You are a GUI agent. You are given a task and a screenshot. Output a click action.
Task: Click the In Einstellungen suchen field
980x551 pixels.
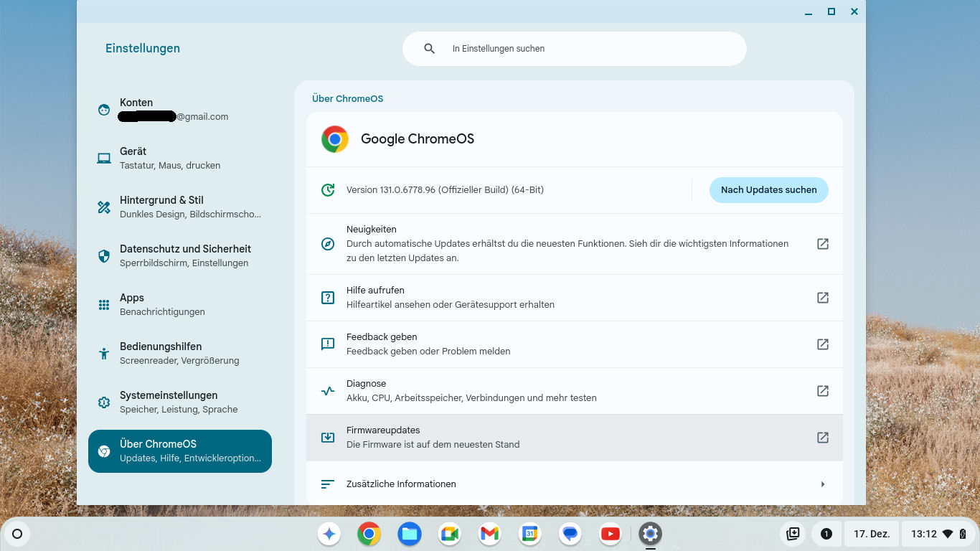tap(575, 49)
